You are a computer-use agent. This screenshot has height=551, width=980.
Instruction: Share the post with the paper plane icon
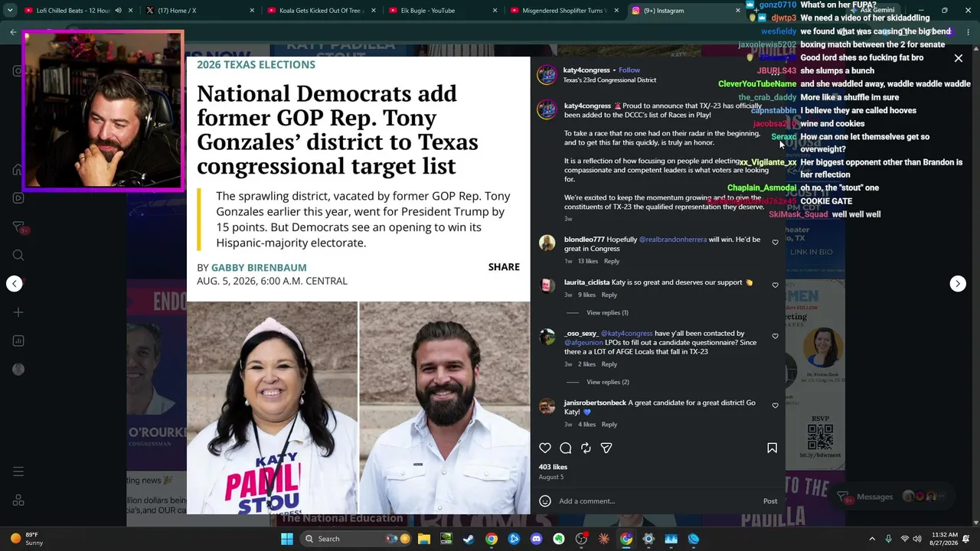click(606, 448)
